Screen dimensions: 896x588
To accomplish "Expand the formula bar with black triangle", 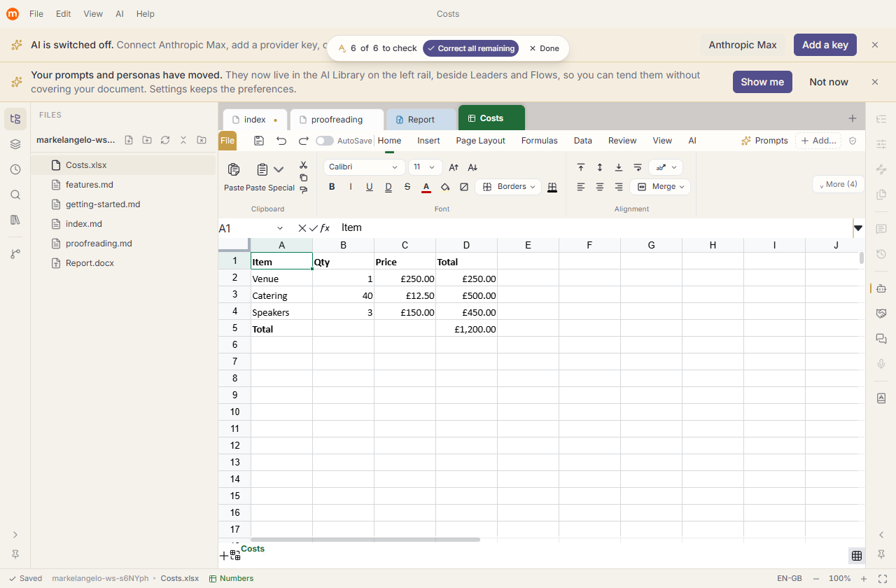I will (858, 228).
